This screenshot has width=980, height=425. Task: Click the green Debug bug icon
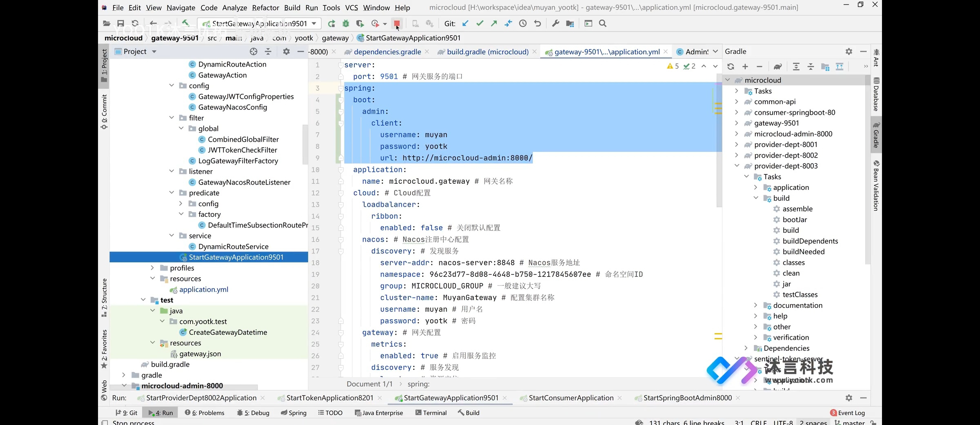[346, 24]
